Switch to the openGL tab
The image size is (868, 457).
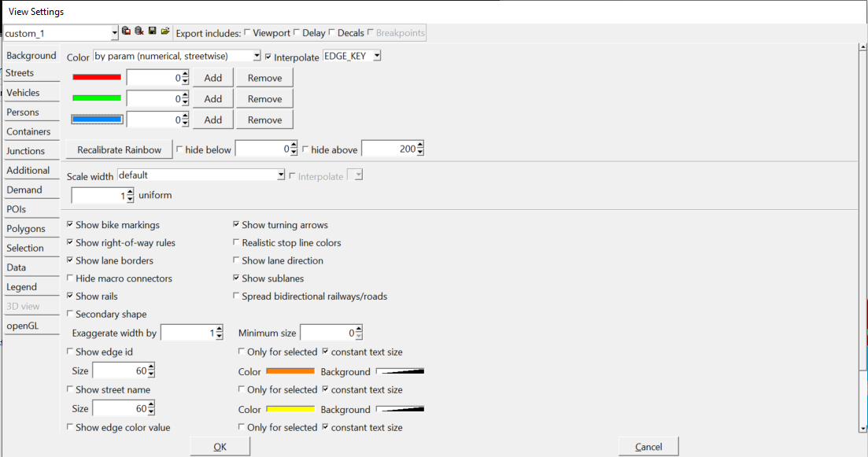pyautogui.click(x=31, y=326)
